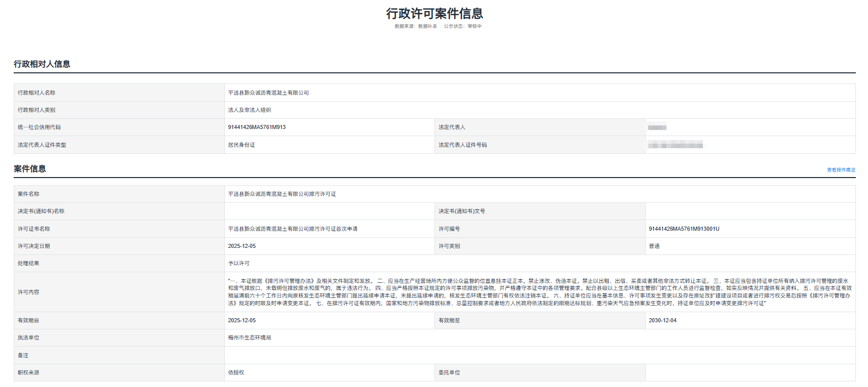Click the blurred 法定代表人 name value
Screen dimensions: 868x387
tap(657, 127)
